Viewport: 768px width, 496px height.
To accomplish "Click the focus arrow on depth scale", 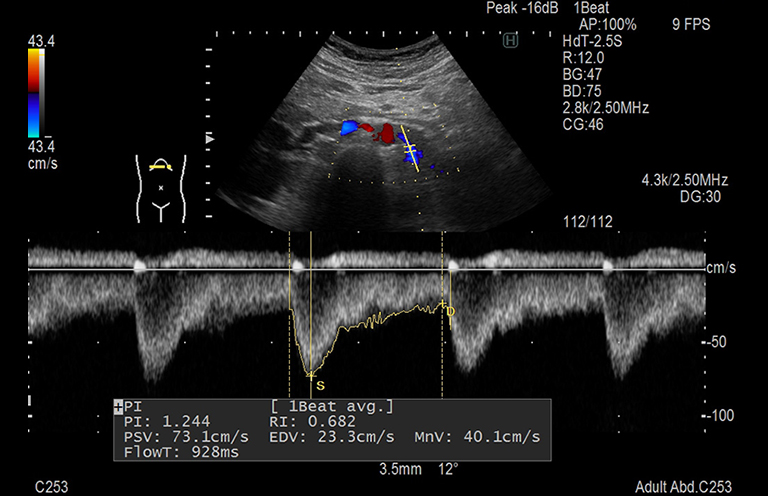I will pyautogui.click(x=208, y=137).
